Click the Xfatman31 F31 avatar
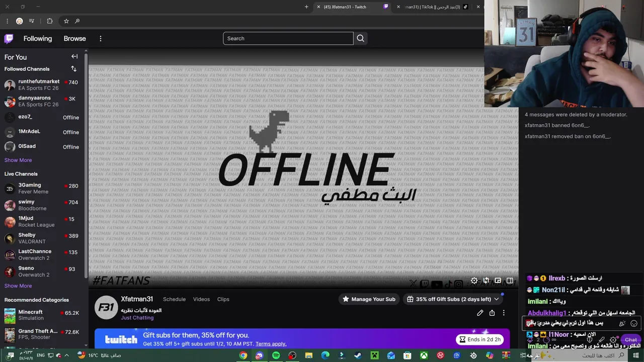The width and height of the screenshot is (644, 362). (x=106, y=308)
